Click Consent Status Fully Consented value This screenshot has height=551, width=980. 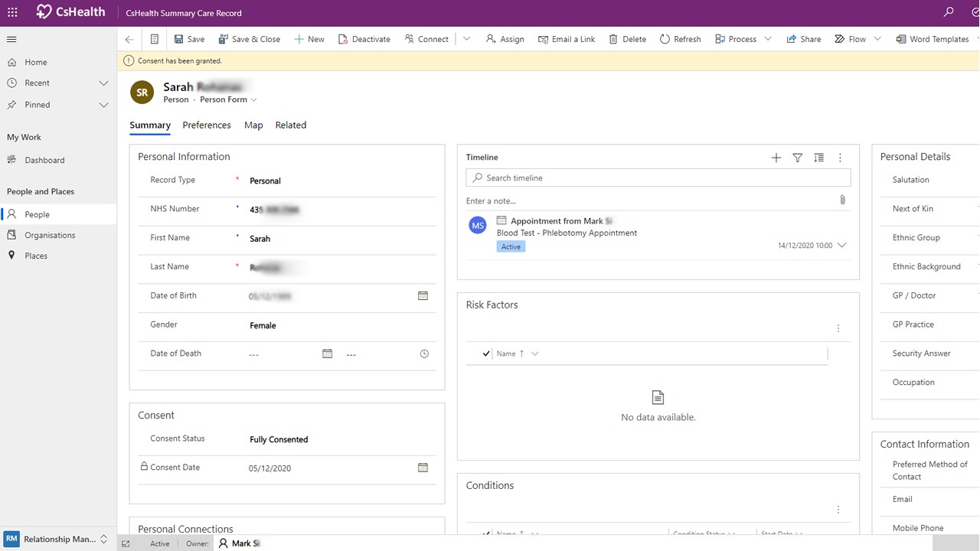pyautogui.click(x=279, y=439)
